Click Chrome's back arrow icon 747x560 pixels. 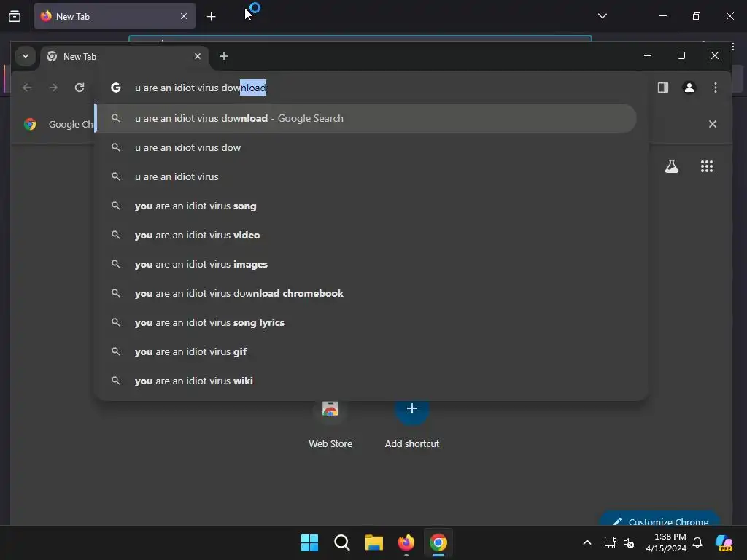coord(27,87)
